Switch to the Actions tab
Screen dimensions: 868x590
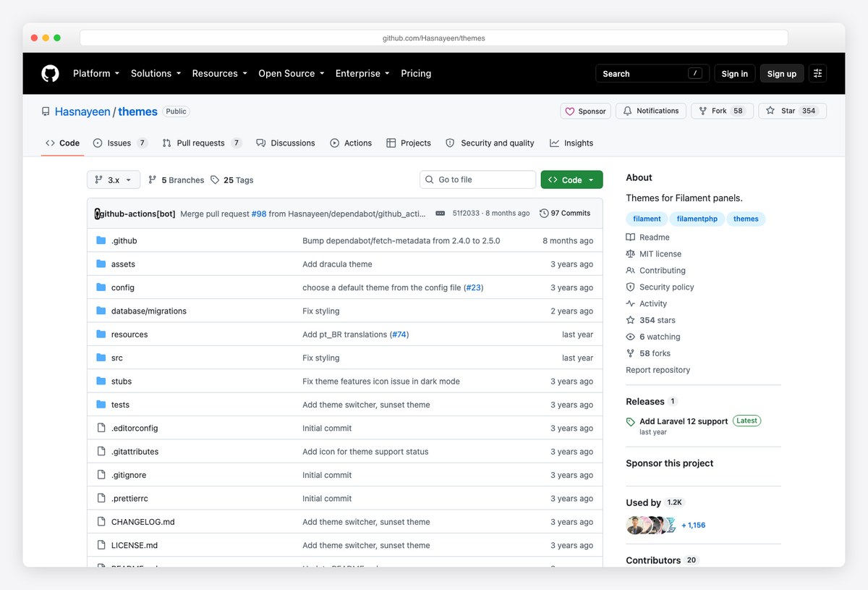(x=351, y=143)
